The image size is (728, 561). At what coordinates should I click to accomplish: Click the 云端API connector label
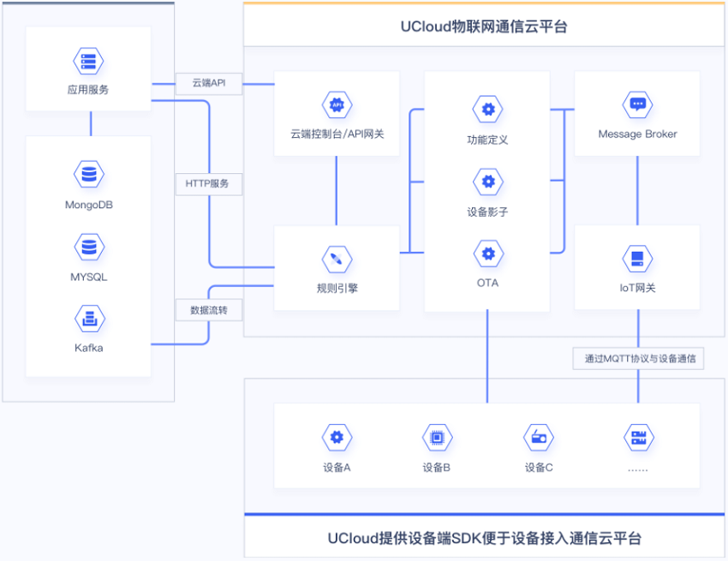(x=209, y=84)
